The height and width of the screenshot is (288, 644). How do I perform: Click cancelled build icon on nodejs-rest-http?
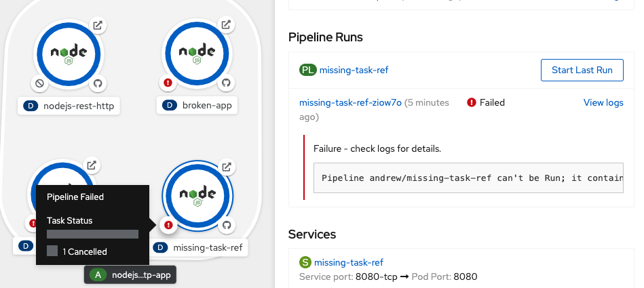click(x=39, y=83)
